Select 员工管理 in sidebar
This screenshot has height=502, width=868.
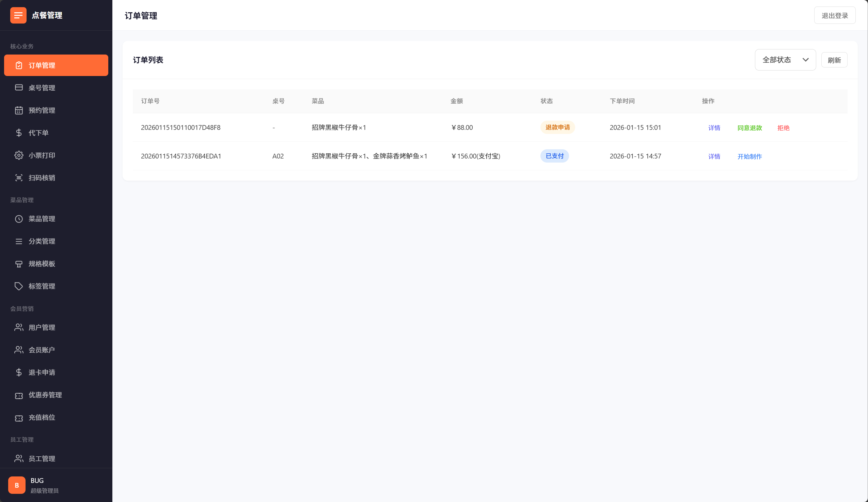pyautogui.click(x=42, y=459)
